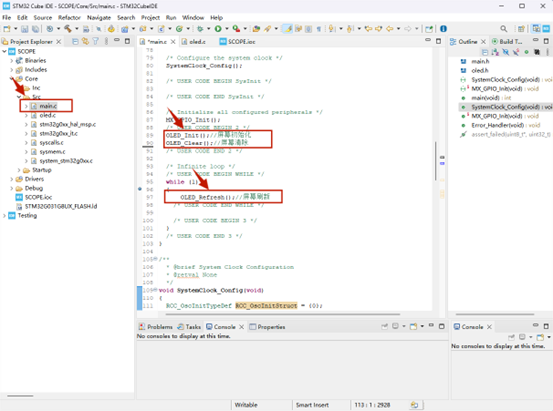The height and width of the screenshot is (411, 553).
Task: Click status bar icon beside cursor position
Action: 414,405
